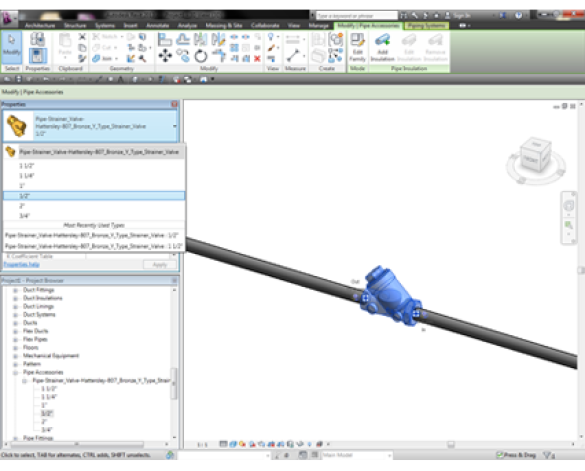
Task: Select the Offset tool
Action: (x=183, y=40)
